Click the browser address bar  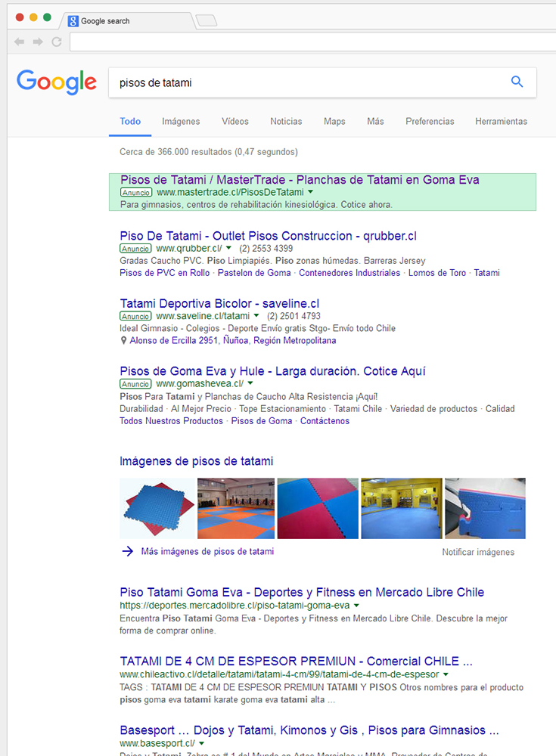coord(312,42)
